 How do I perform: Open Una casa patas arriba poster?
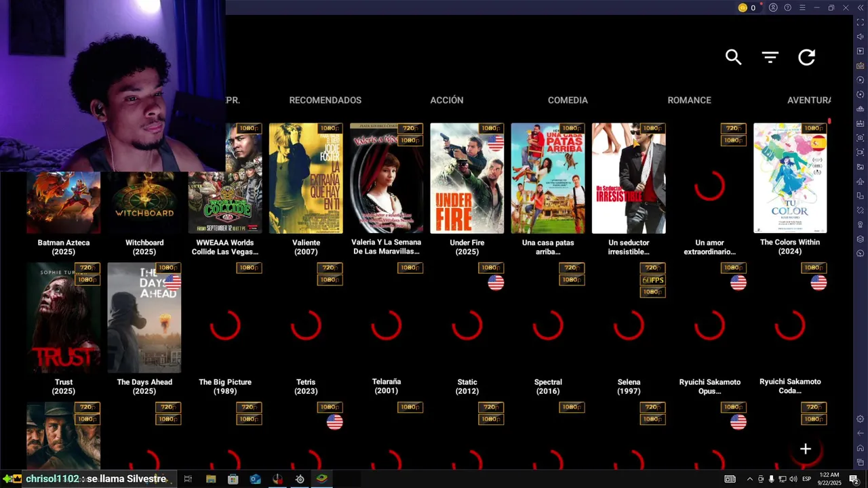(548, 178)
